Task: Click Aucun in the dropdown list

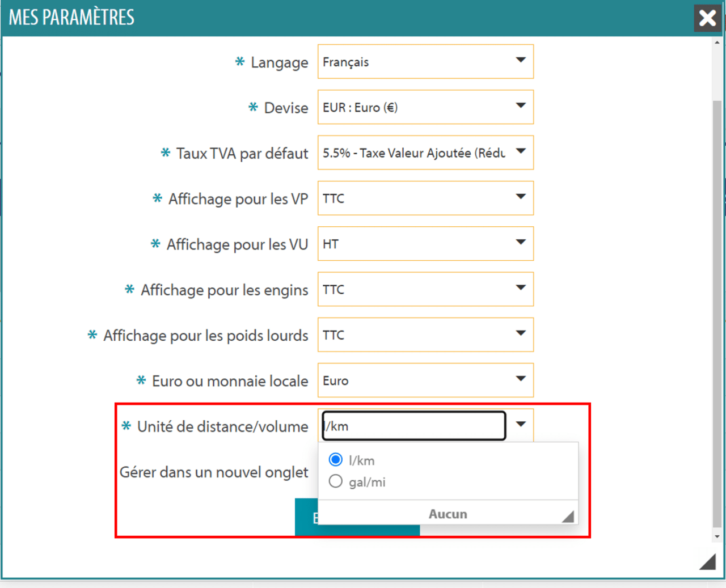Action: coord(448,514)
